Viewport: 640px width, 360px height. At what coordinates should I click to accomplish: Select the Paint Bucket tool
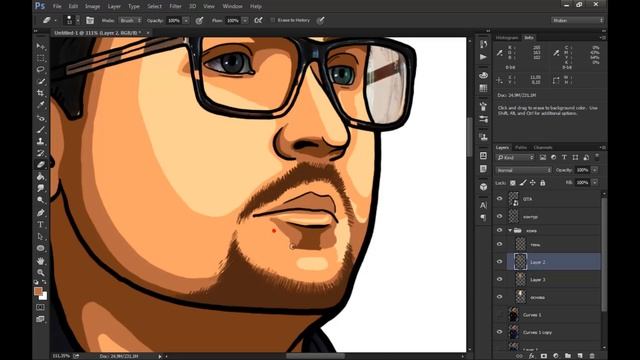(40, 177)
